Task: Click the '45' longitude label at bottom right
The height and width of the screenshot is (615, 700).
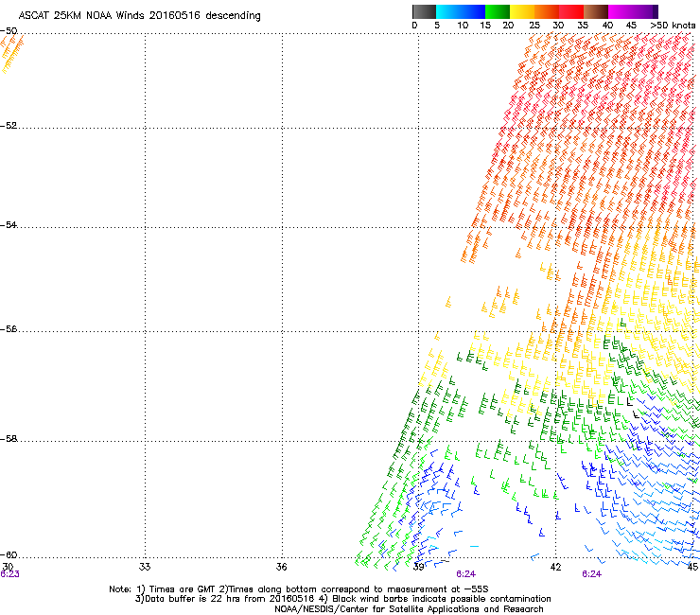Action: tap(692, 567)
